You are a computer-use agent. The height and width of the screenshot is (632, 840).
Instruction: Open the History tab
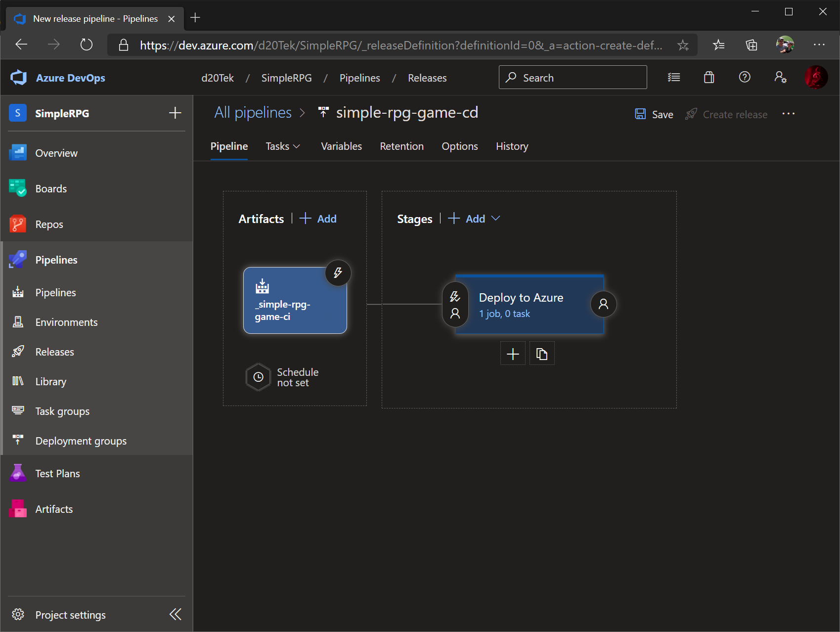(x=512, y=146)
